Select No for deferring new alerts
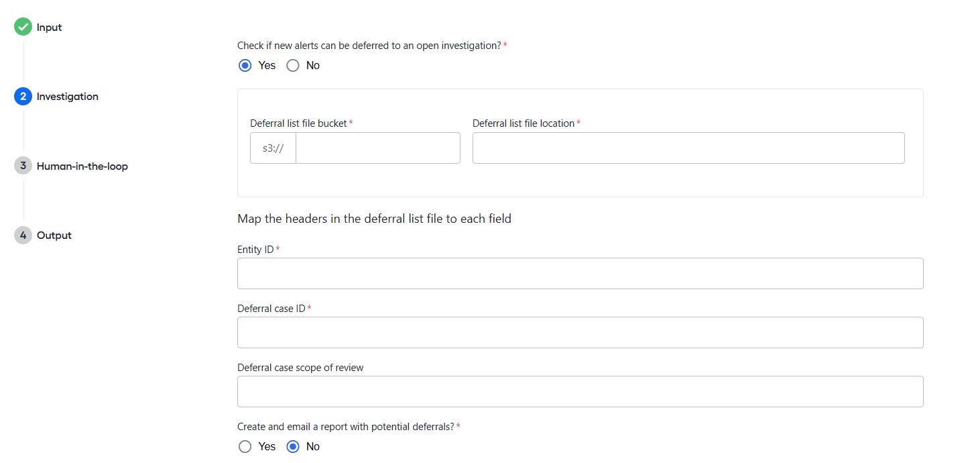Viewport: 980px width, 463px height. point(293,66)
